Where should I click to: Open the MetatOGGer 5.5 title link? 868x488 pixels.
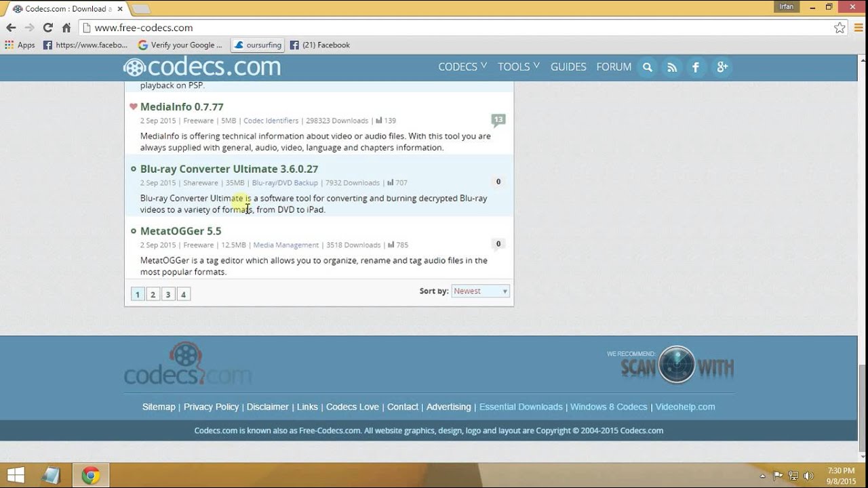click(181, 231)
